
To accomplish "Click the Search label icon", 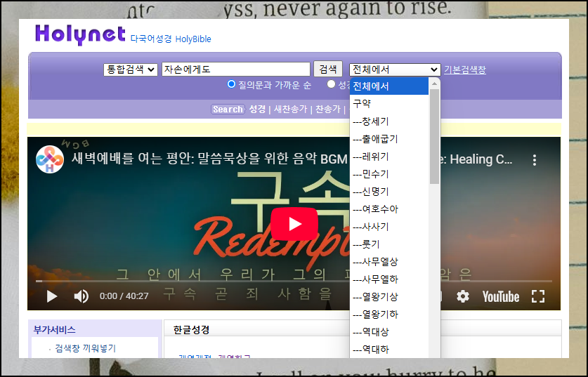I will click(228, 109).
